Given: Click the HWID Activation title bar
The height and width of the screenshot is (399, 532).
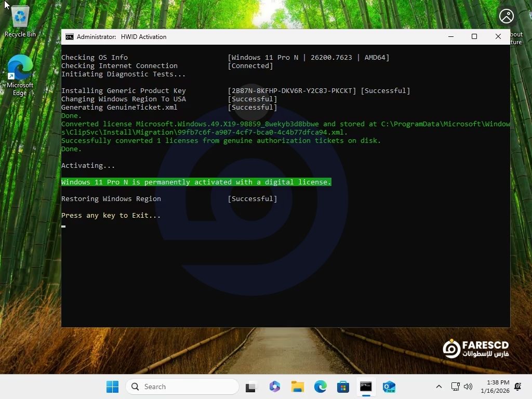Looking at the screenshot, I should pyautogui.click(x=286, y=37).
